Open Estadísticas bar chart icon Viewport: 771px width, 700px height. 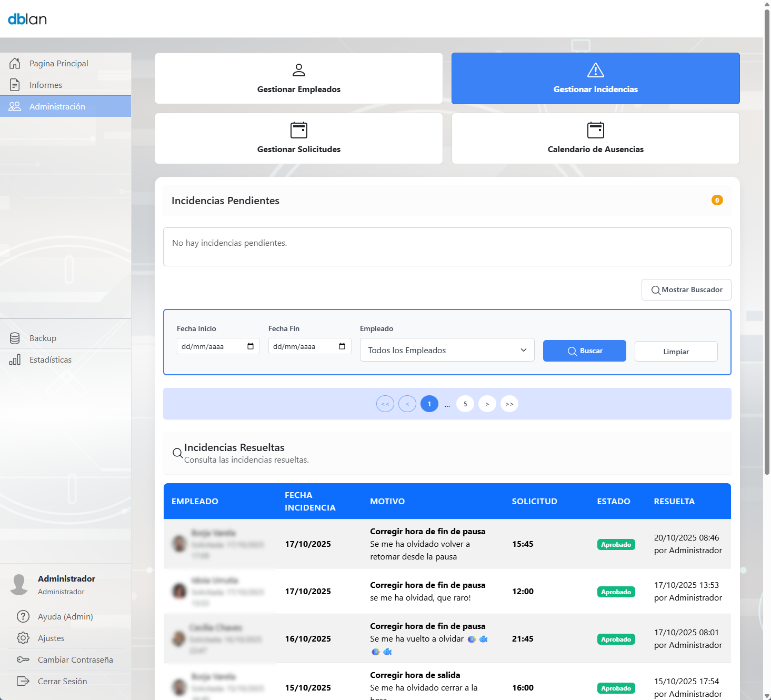(x=15, y=359)
